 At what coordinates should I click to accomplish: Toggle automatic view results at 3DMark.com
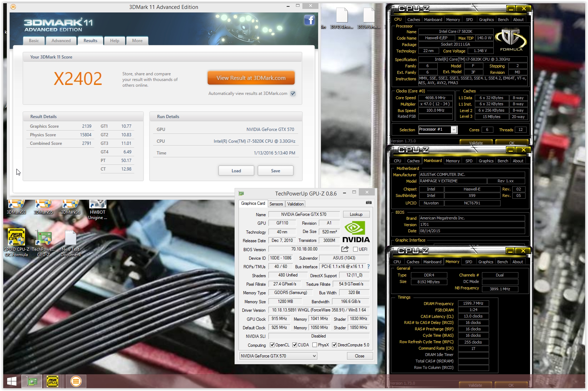pyautogui.click(x=293, y=93)
